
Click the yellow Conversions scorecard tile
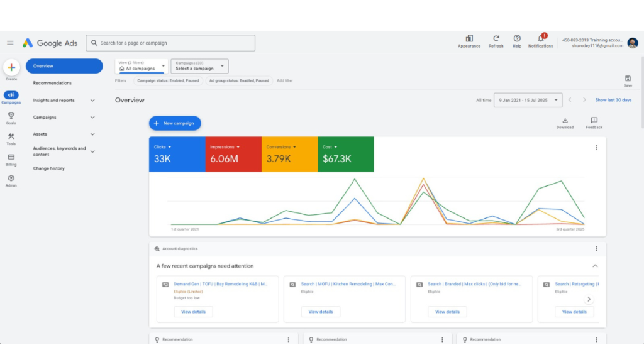coord(289,155)
